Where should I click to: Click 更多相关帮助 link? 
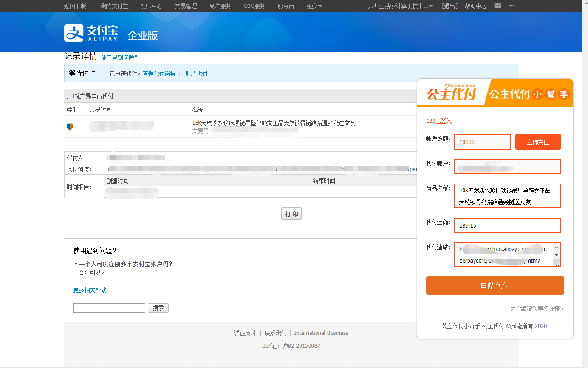(x=90, y=290)
